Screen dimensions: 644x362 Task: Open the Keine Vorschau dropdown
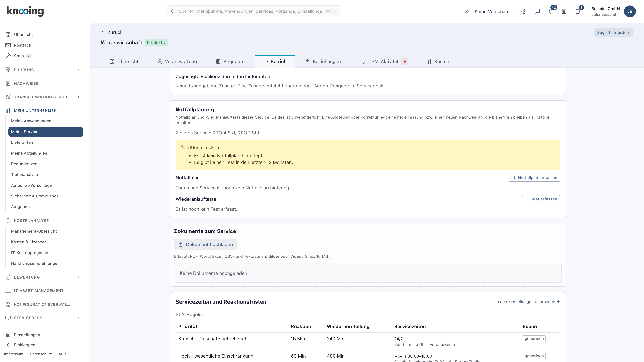(490, 12)
